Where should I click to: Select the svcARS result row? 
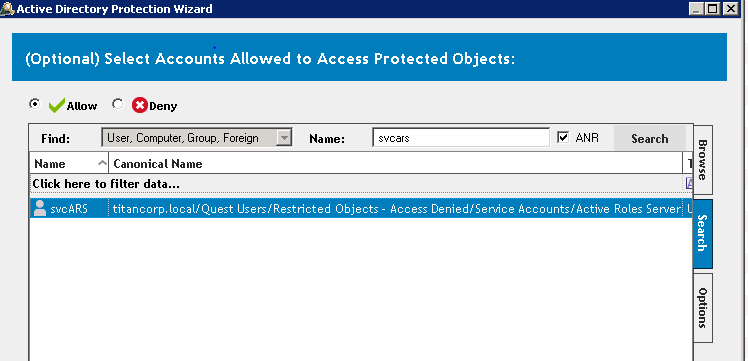(361, 209)
